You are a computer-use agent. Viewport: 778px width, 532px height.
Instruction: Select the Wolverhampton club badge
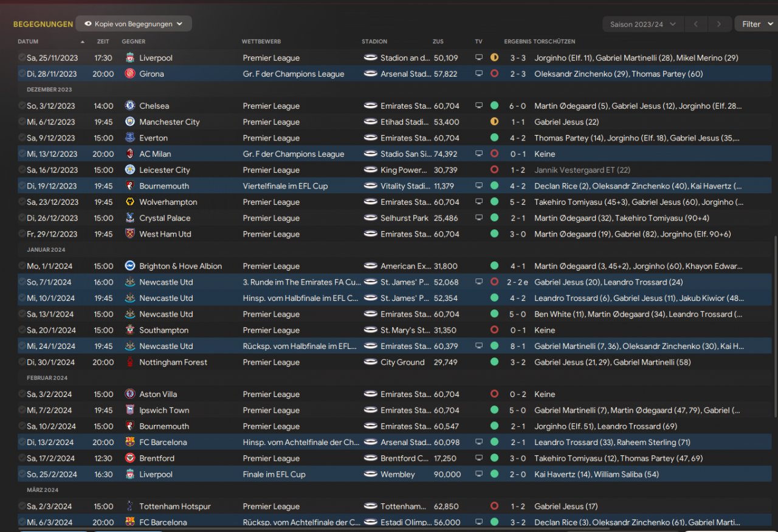pos(129,202)
